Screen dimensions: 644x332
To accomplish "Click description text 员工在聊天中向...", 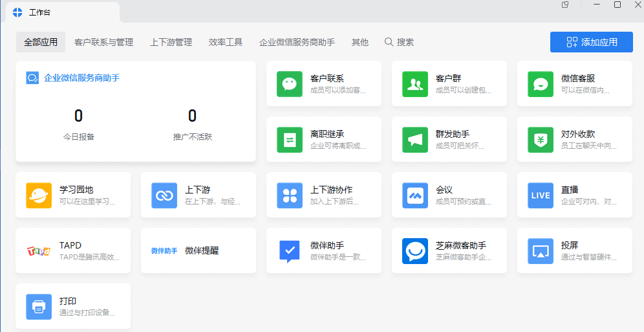I will [588, 146].
